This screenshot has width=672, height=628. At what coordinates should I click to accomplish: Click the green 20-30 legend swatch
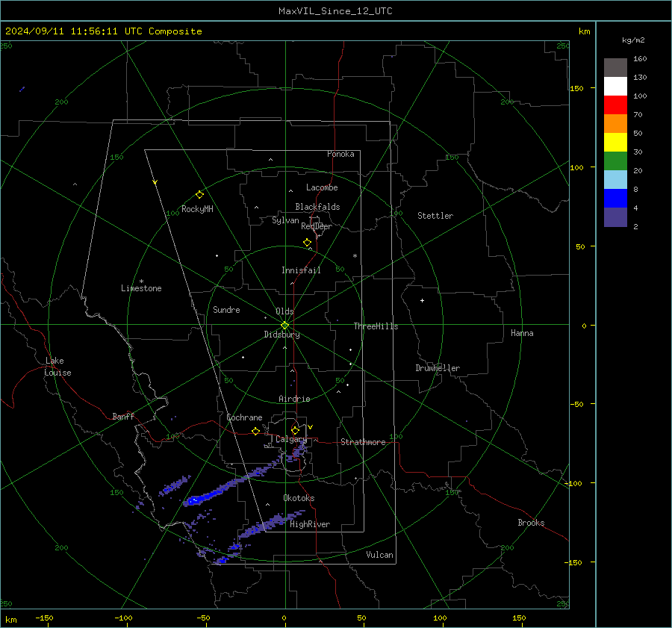(x=615, y=161)
